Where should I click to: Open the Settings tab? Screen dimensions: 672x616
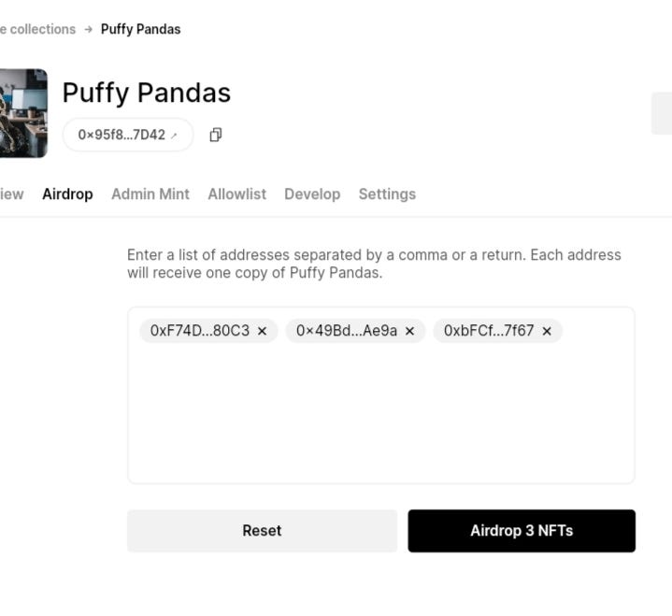(x=387, y=194)
